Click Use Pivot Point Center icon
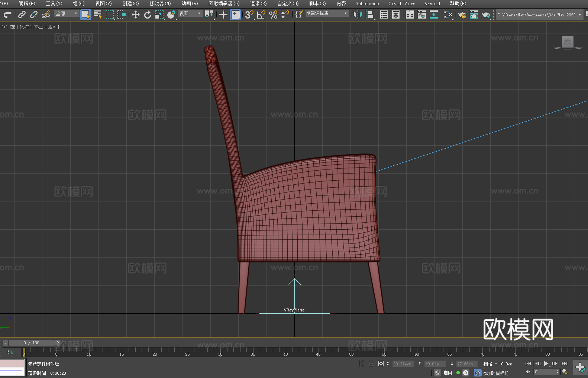This screenshot has width=588, height=378. (x=209, y=14)
